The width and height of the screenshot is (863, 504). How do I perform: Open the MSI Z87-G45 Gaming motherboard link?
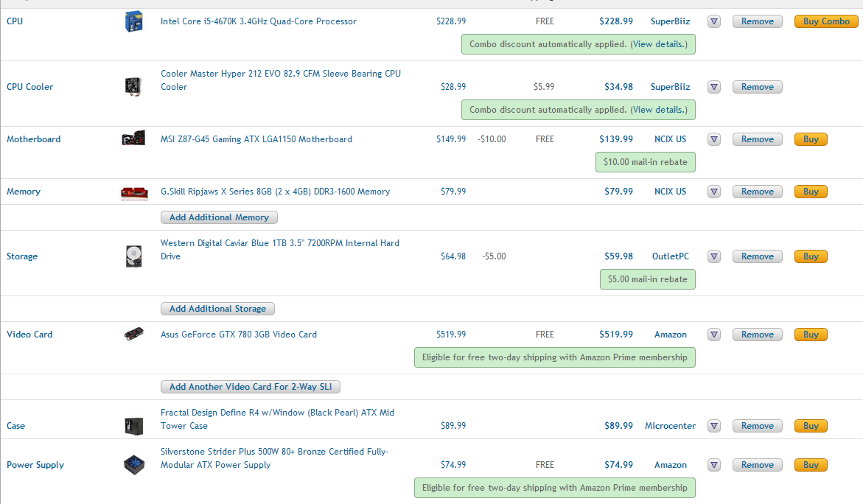click(256, 139)
